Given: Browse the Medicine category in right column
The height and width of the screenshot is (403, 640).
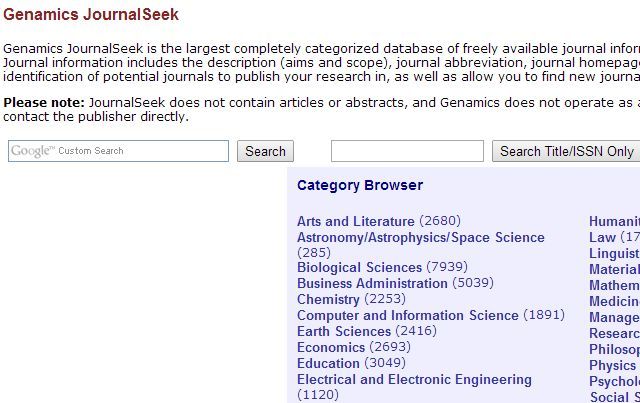Looking at the screenshot, I should (614, 301).
